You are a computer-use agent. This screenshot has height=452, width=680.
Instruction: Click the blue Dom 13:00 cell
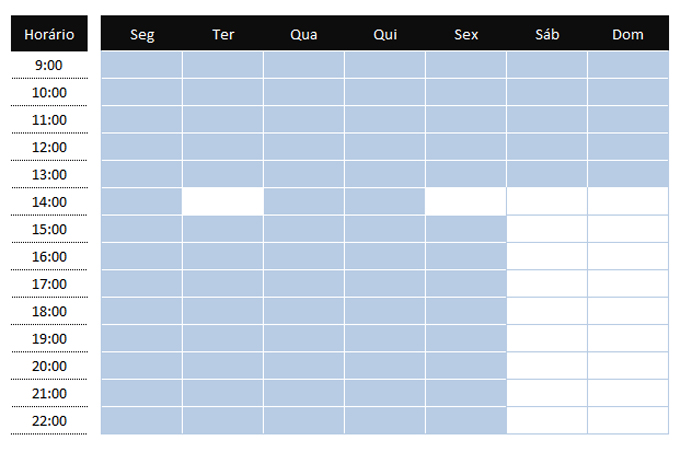(627, 174)
